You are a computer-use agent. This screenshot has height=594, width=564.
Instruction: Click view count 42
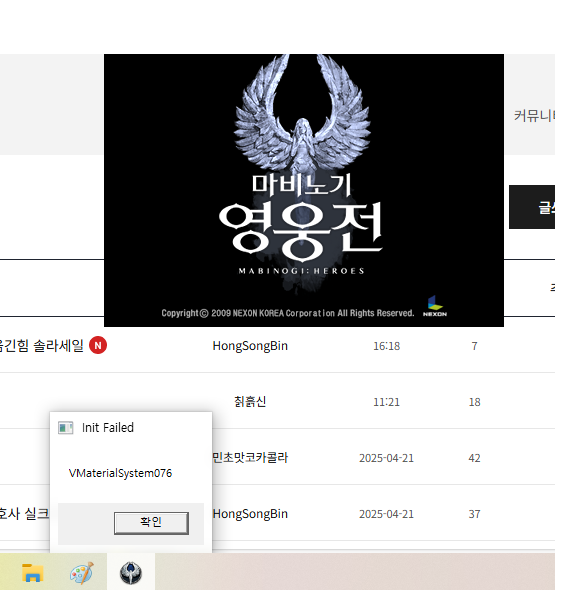pos(474,458)
